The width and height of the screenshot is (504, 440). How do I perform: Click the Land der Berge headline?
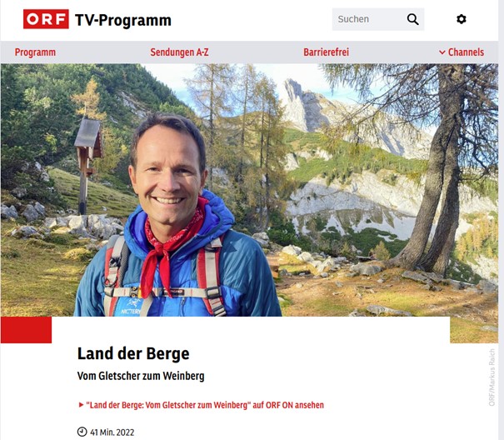133,353
